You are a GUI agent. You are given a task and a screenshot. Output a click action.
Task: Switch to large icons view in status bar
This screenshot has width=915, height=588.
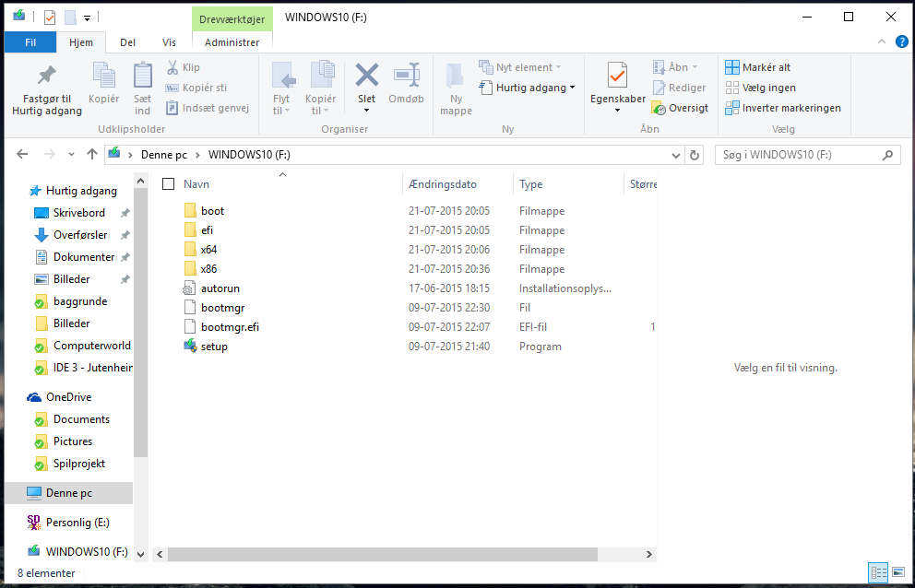897,572
